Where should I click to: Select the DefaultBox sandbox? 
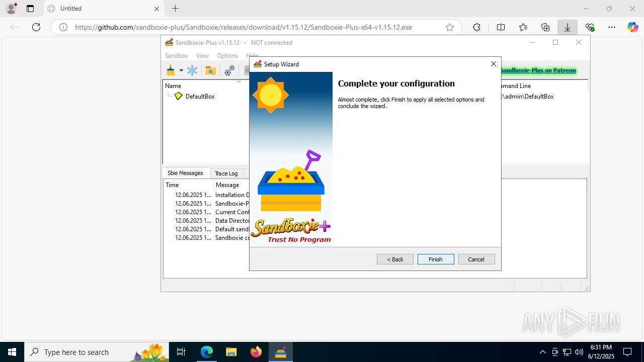200,96
